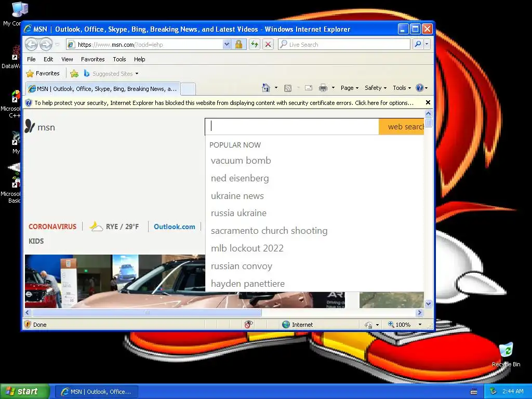Click the MSN web search text box
The height and width of the screenshot is (399, 532).
click(292, 126)
